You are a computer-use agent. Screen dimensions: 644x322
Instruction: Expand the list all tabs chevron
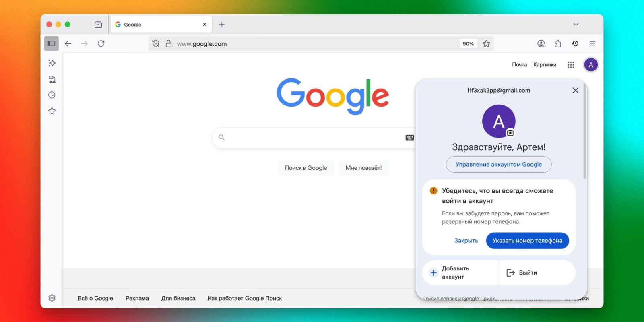[576, 24]
